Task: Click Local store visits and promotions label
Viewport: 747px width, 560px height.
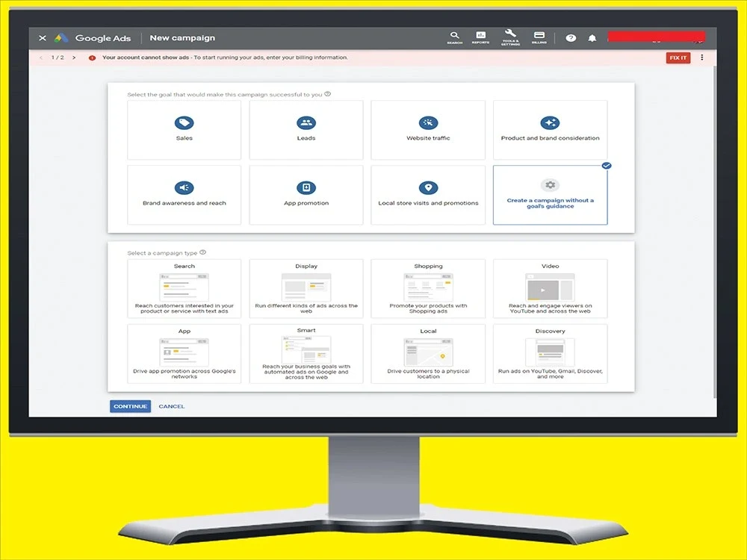Action: pos(428,203)
